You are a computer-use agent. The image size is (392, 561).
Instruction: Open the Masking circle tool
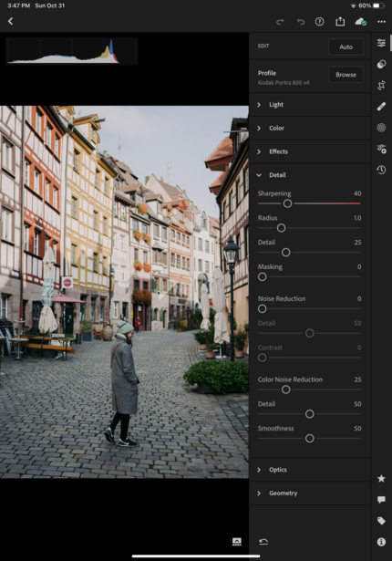tap(381, 128)
